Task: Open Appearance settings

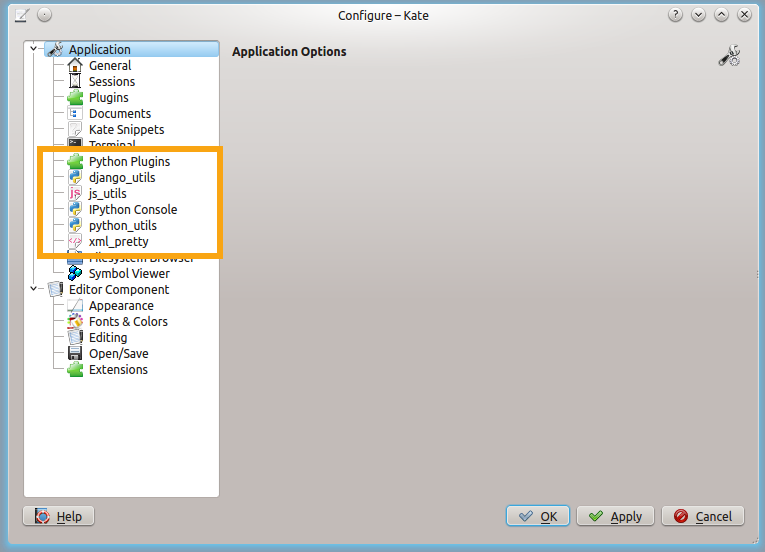Action: pyautogui.click(x=121, y=306)
